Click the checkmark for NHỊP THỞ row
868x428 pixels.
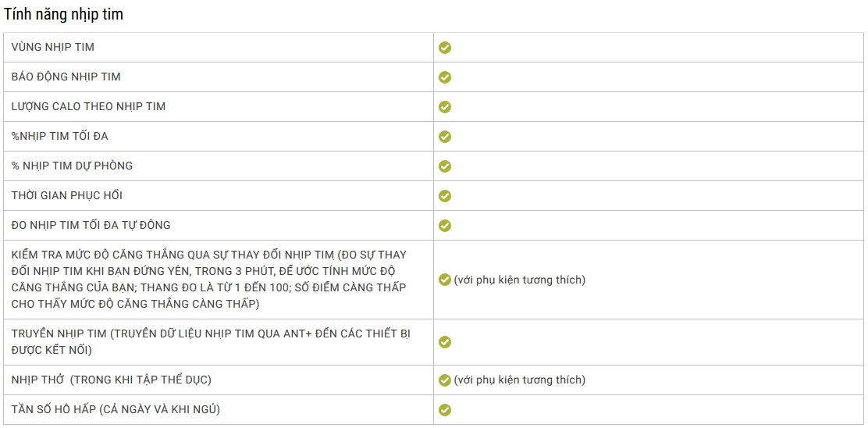(x=444, y=380)
